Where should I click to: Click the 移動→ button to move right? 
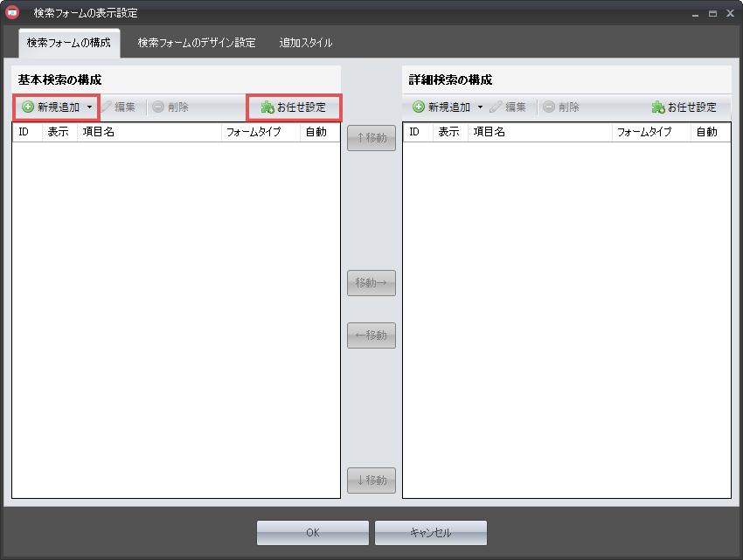pyautogui.click(x=371, y=283)
